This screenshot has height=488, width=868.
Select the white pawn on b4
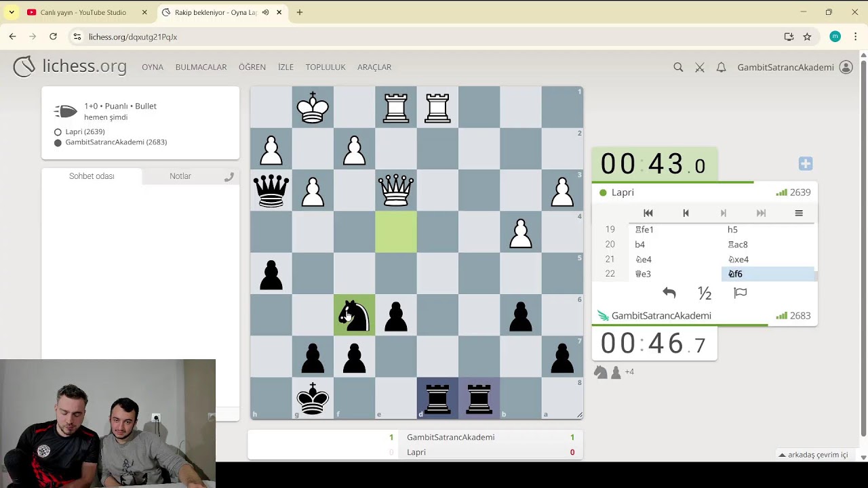(521, 232)
